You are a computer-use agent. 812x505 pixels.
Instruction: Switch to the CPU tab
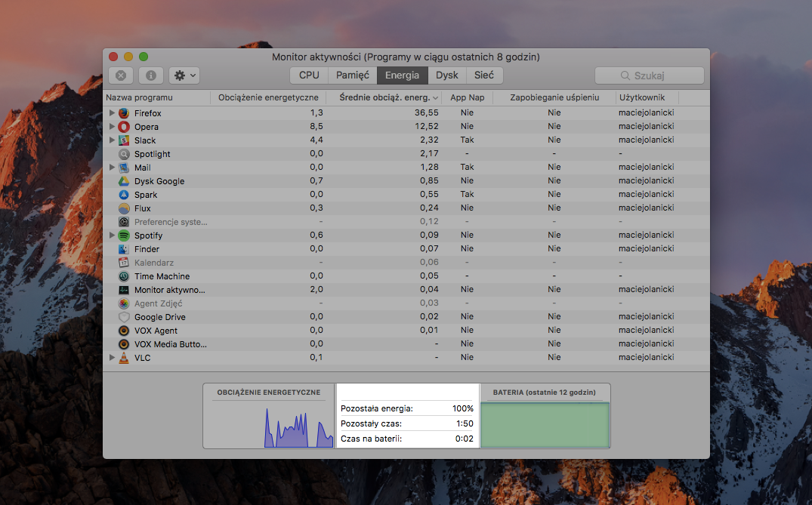(x=309, y=75)
